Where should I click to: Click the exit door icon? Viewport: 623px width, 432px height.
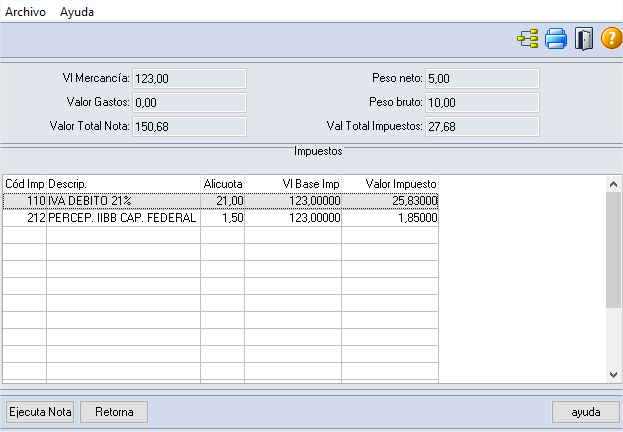[x=584, y=39]
